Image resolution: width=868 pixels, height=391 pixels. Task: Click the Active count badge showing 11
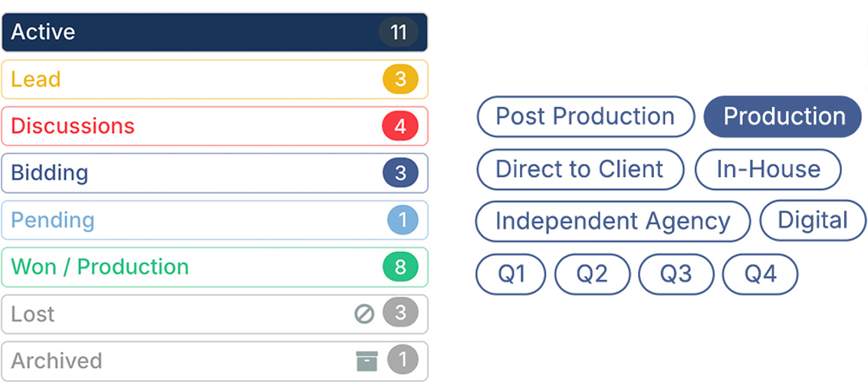(x=398, y=32)
